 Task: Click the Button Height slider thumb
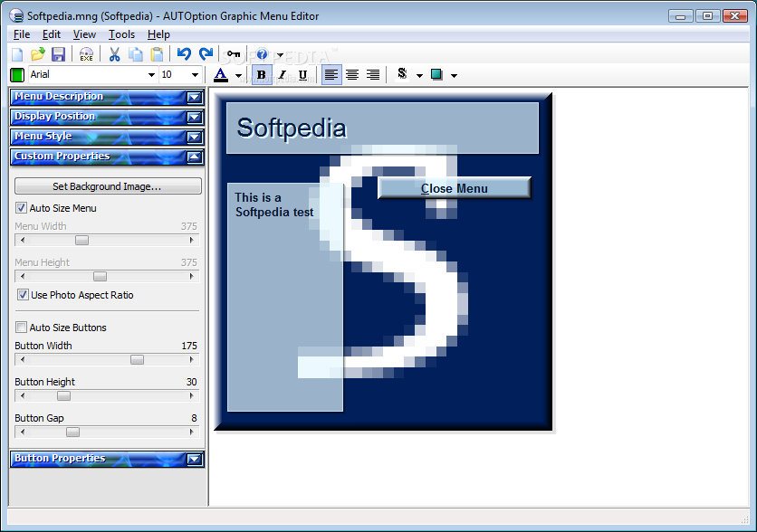point(63,396)
